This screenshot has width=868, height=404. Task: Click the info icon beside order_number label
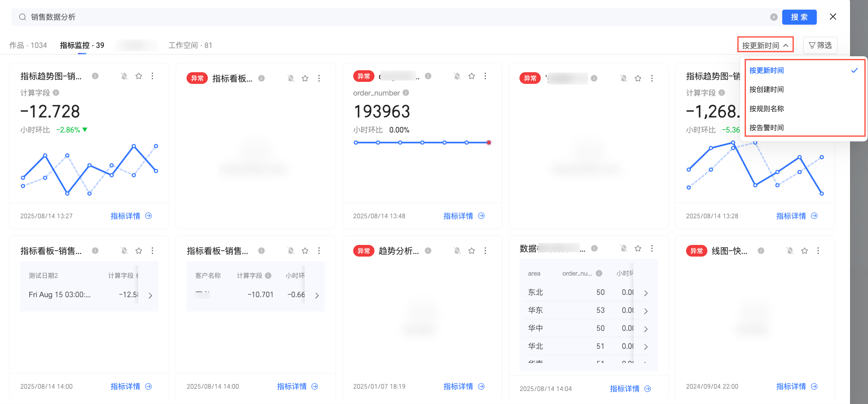pos(406,93)
